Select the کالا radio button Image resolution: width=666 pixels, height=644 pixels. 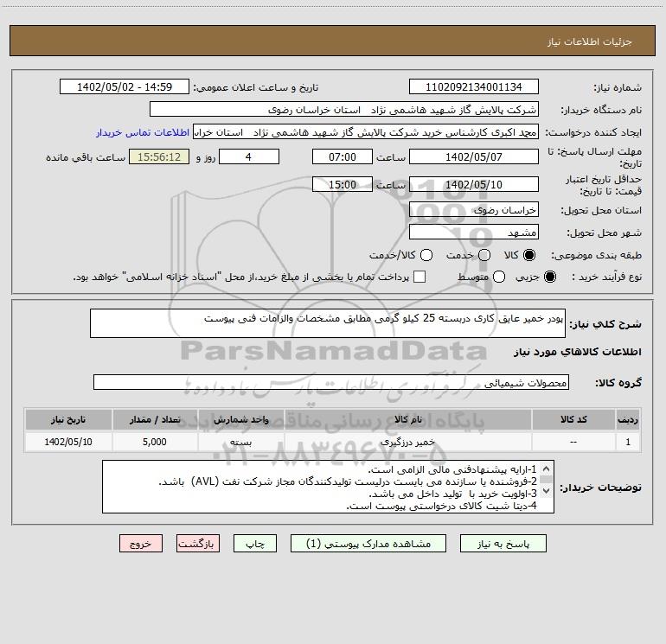click(x=529, y=256)
